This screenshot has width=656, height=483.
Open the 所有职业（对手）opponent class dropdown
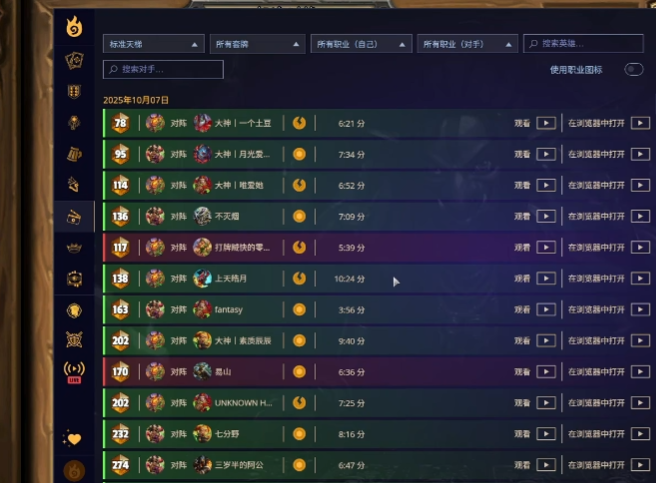[x=467, y=44]
